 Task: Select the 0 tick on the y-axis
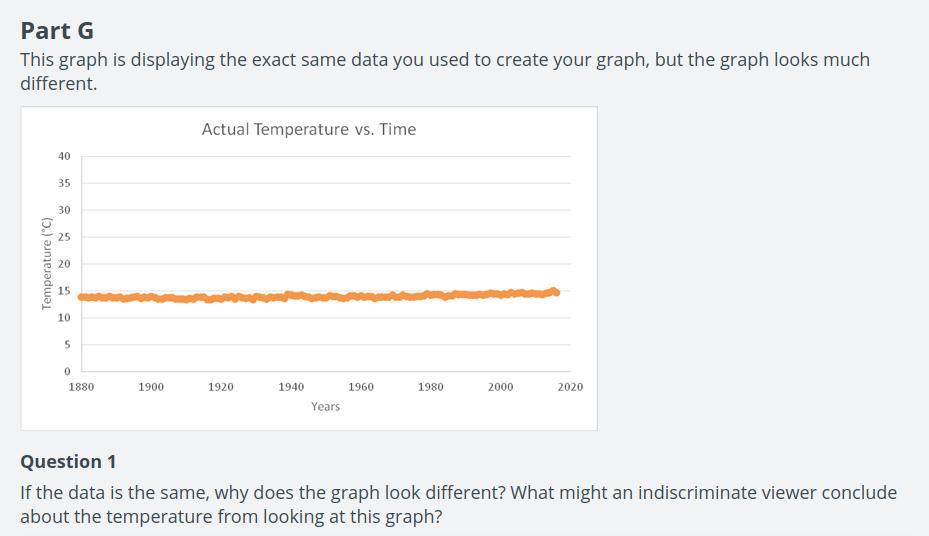tap(67, 372)
